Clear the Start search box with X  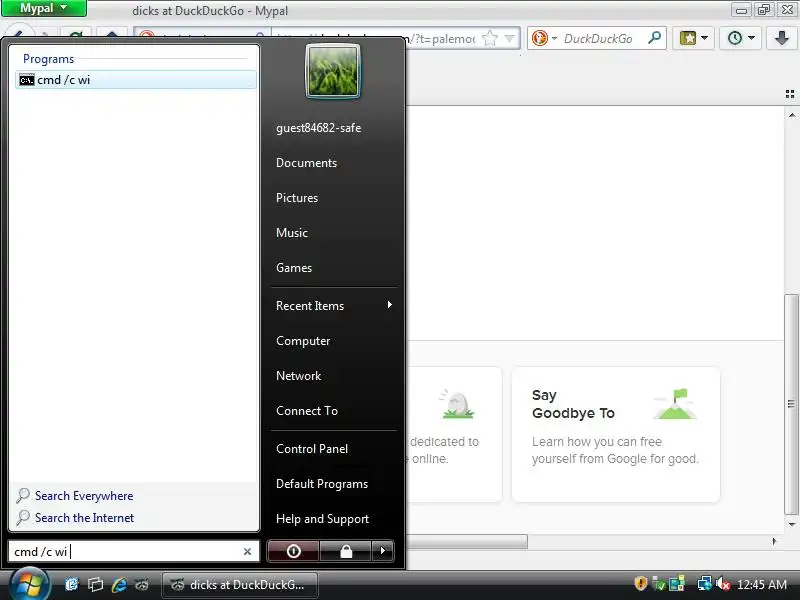[x=247, y=552]
